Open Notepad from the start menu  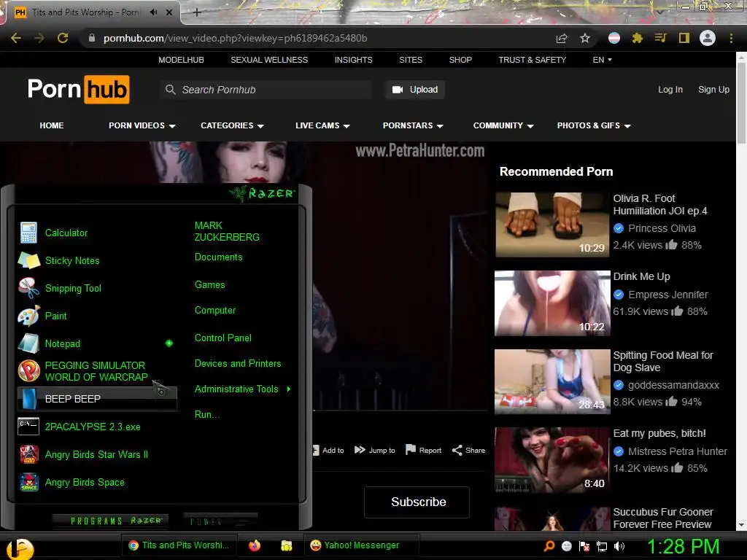(96, 343)
